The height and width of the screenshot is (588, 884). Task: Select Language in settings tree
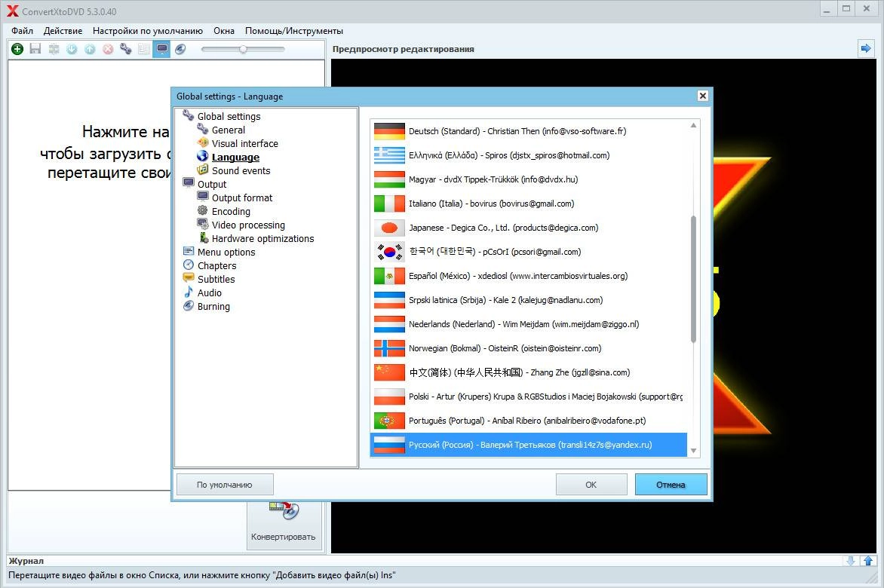coord(235,157)
